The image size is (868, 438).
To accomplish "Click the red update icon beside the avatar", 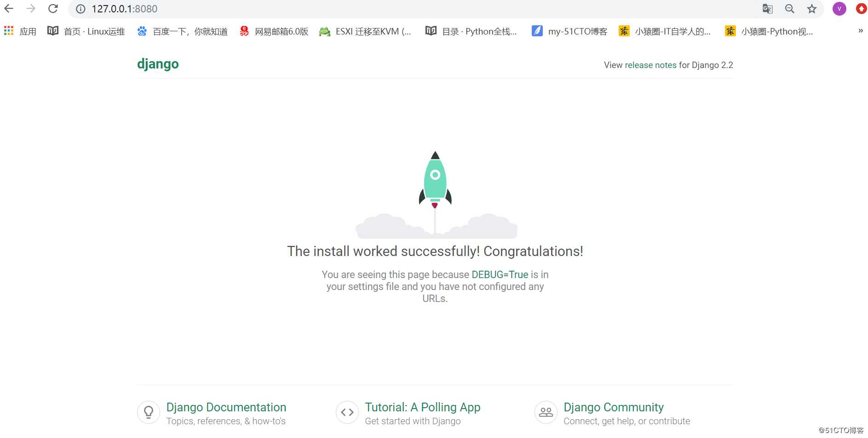I will coord(861,9).
